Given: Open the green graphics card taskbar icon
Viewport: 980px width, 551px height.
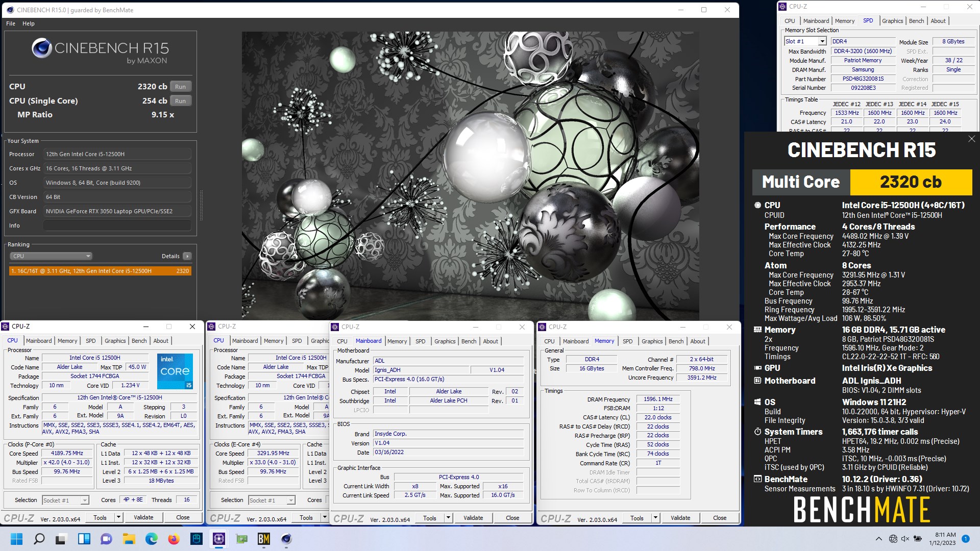Looking at the screenshot, I should point(242,539).
